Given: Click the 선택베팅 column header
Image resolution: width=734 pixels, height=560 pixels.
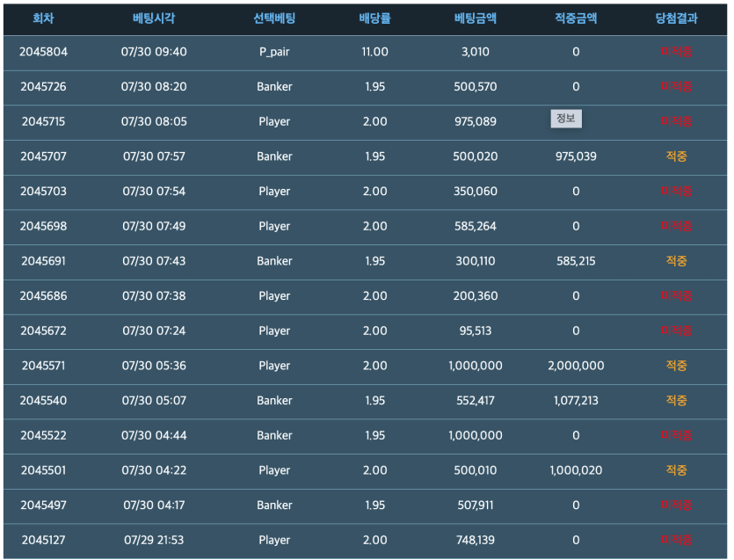Looking at the screenshot, I should 274,18.
